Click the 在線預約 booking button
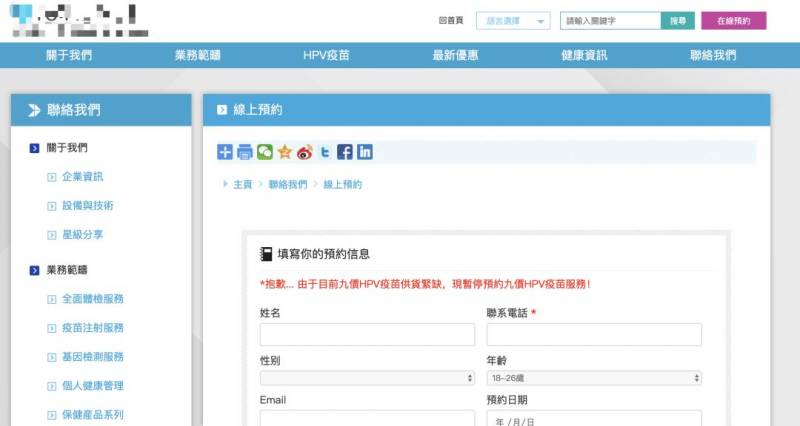Screen dimensions: 800x426 (x=734, y=20)
